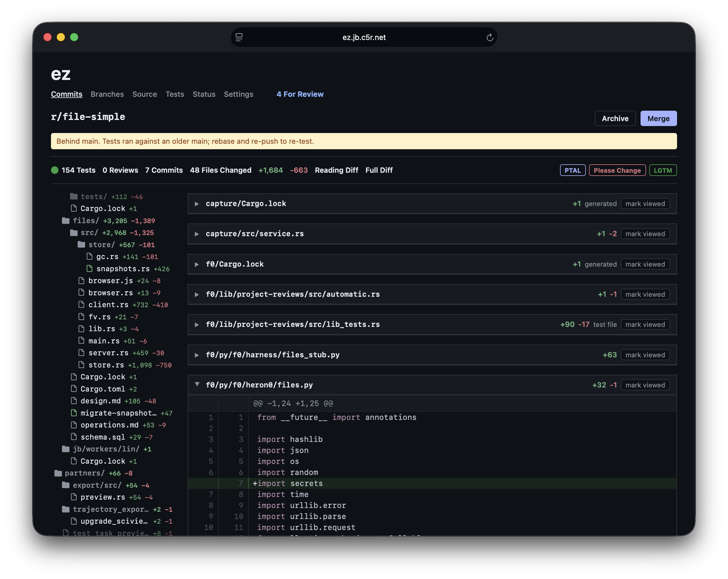Image resolution: width=728 pixels, height=579 pixels.
Task: Click the store/ folder icon
Action: (81, 244)
